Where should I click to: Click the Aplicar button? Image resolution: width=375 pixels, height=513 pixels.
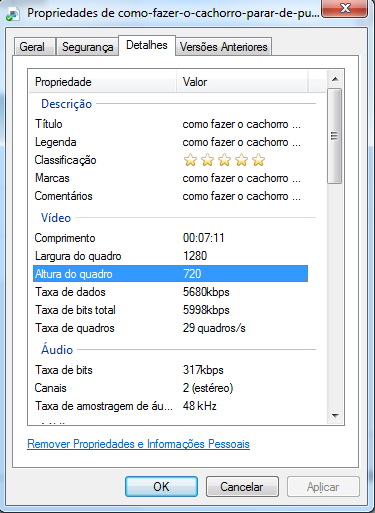click(x=323, y=487)
